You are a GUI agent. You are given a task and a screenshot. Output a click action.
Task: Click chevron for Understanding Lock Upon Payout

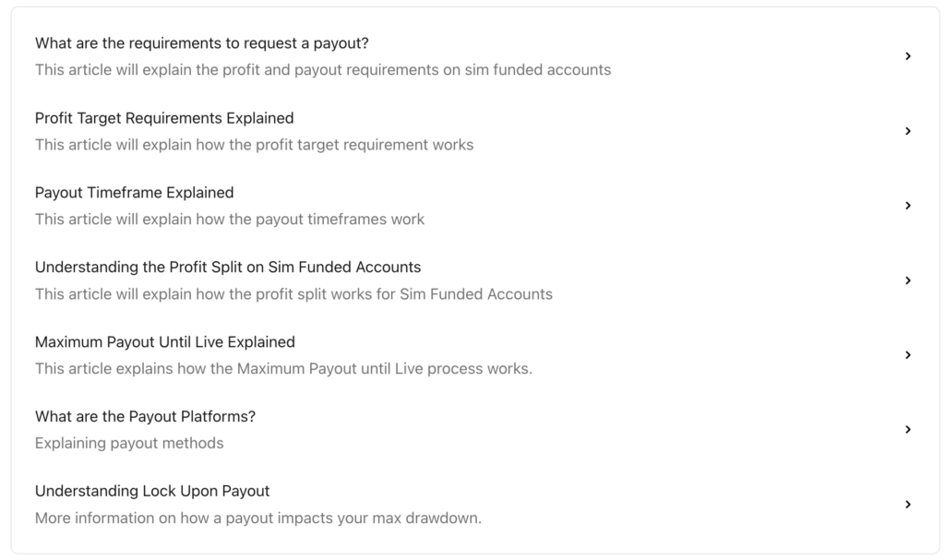point(908,504)
